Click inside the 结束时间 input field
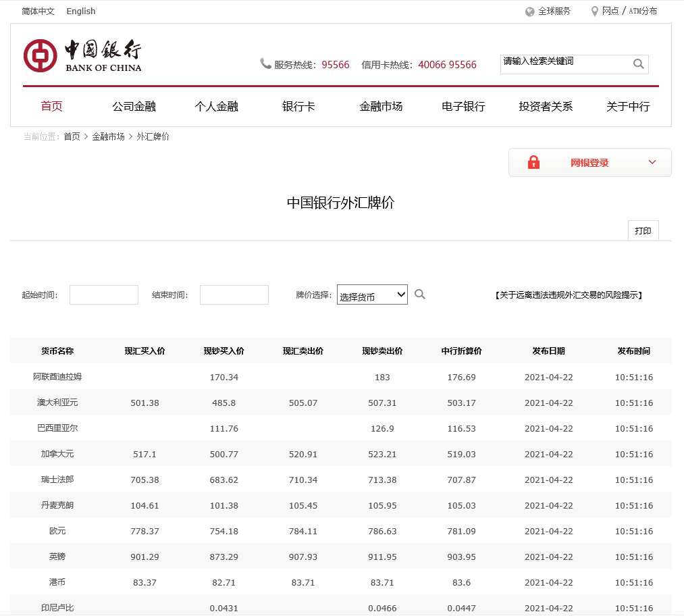The height and width of the screenshot is (616, 684). [x=234, y=294]
